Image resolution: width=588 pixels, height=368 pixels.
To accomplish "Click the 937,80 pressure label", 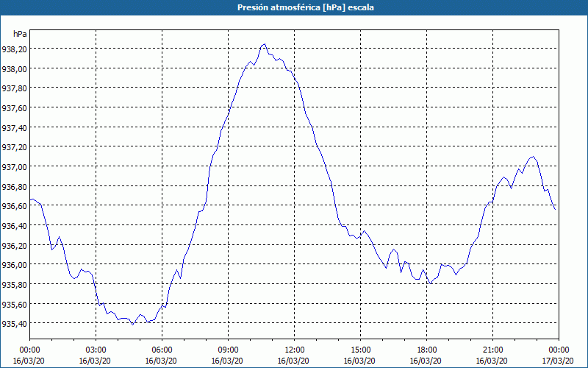I will 14,88.
